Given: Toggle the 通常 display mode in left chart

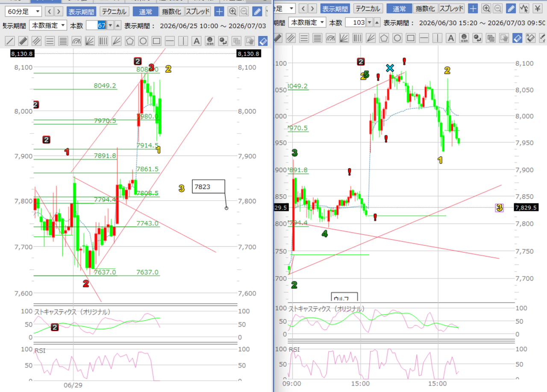Looking at the screenshot, I should click(145, 12).
